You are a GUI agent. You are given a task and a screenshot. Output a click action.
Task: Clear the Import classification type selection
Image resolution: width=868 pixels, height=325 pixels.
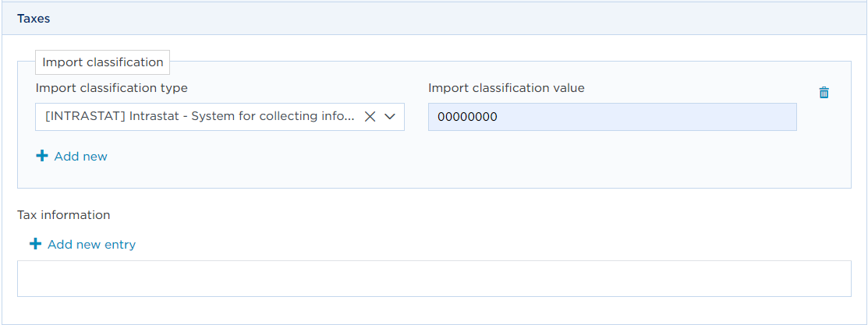370,116
